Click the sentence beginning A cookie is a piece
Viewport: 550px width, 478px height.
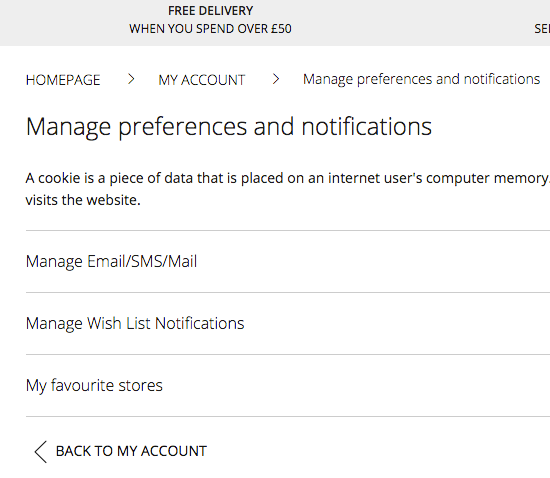(x=288, y=178)
